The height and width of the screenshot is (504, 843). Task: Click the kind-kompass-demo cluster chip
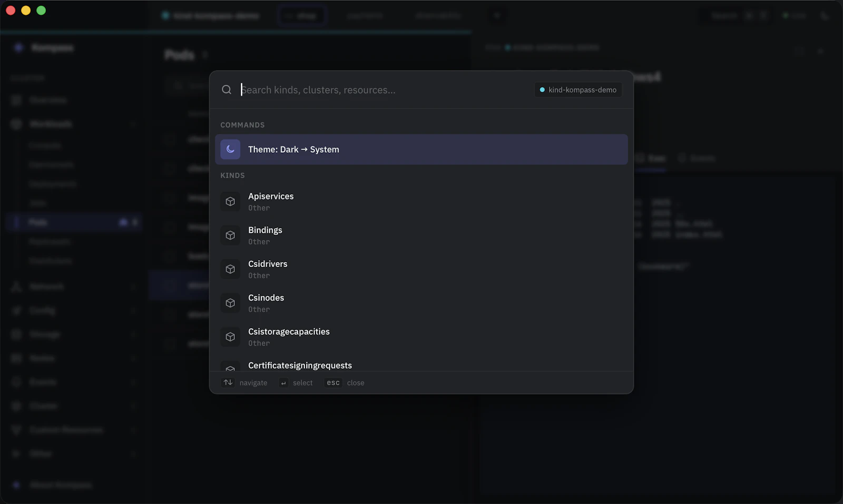pyautogui.click(x=578, y=90)
